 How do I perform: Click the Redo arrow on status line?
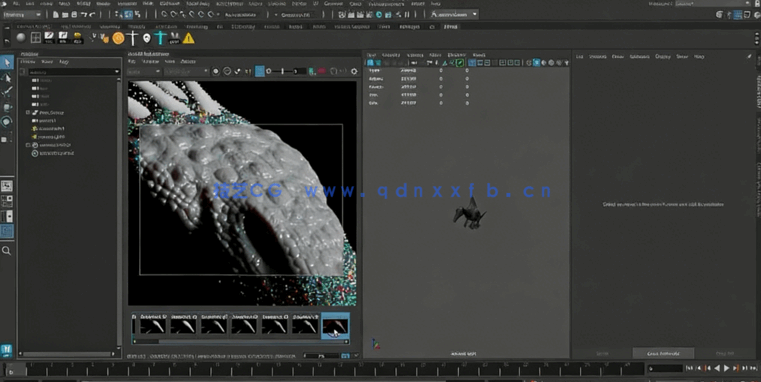coord(93,15)
